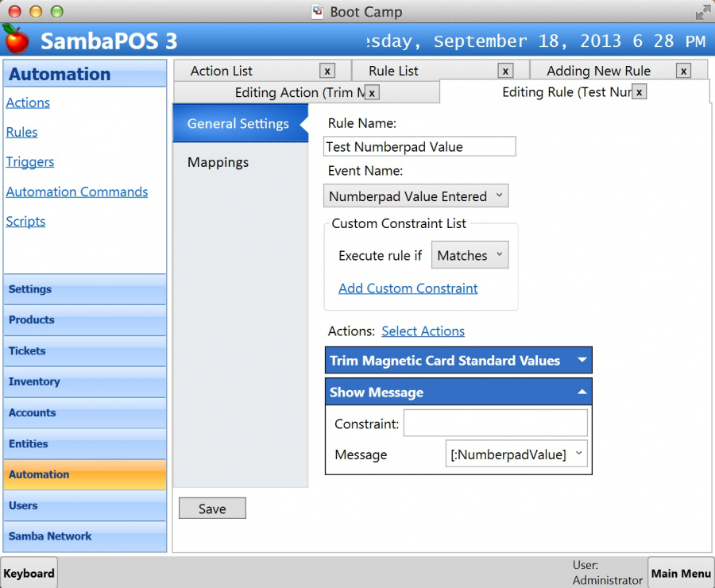Switch to the Rule List tab
Screen dimensions: 715x588
point(394,71)
